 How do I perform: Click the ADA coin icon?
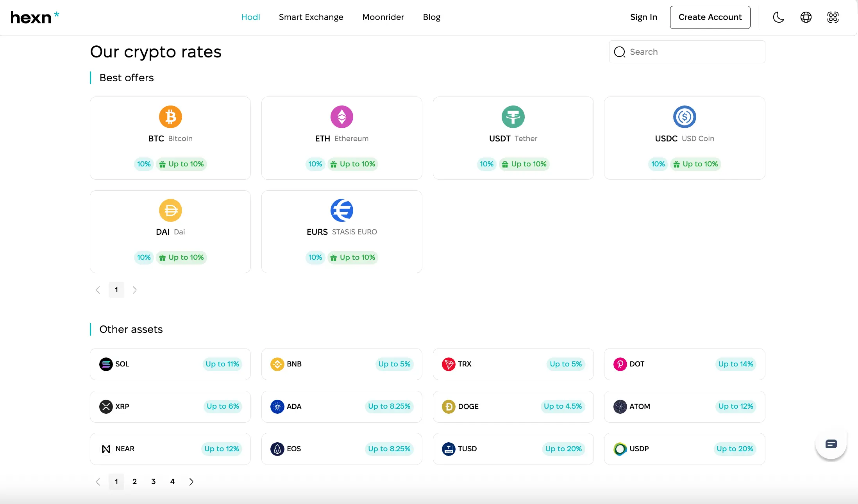click(277, 407)
